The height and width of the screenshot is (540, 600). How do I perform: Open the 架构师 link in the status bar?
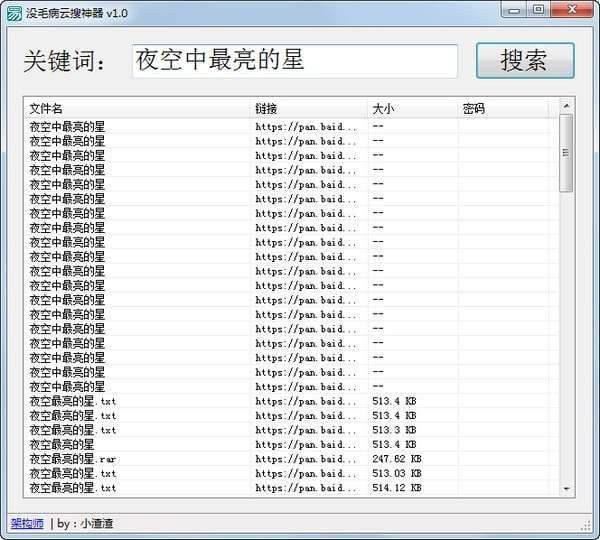pyautogui.click(x=27, y=523)
